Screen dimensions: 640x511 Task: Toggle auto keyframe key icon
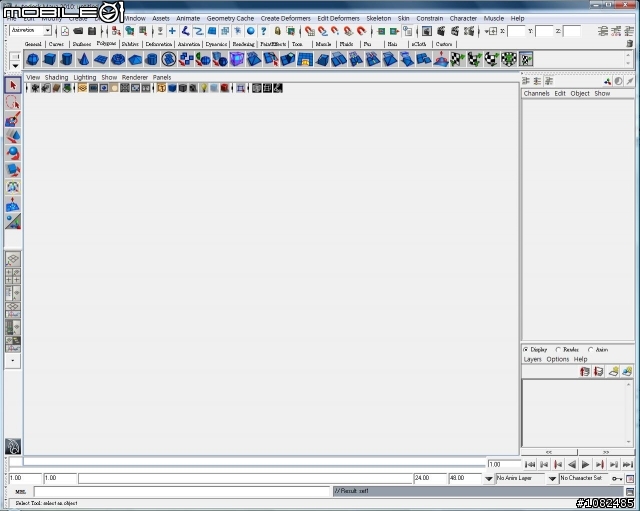[x=617, y=478]
